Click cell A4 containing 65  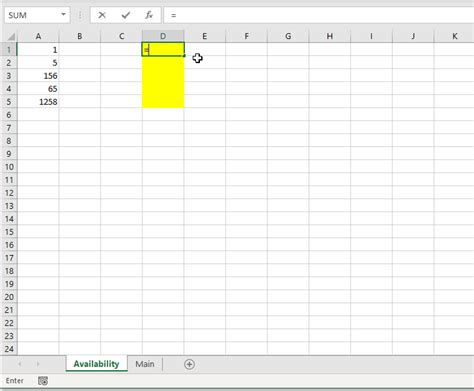click(38, 89)
